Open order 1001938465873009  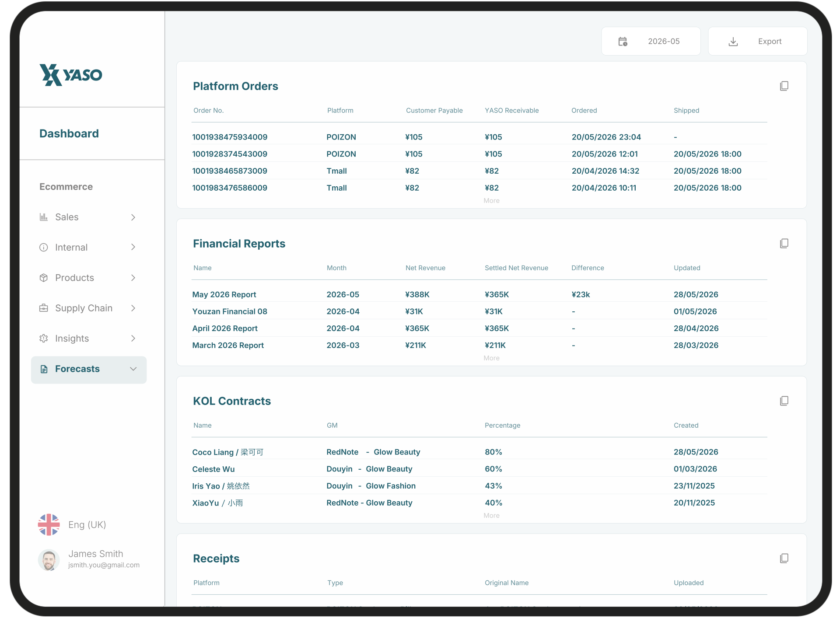pos(230,171)
